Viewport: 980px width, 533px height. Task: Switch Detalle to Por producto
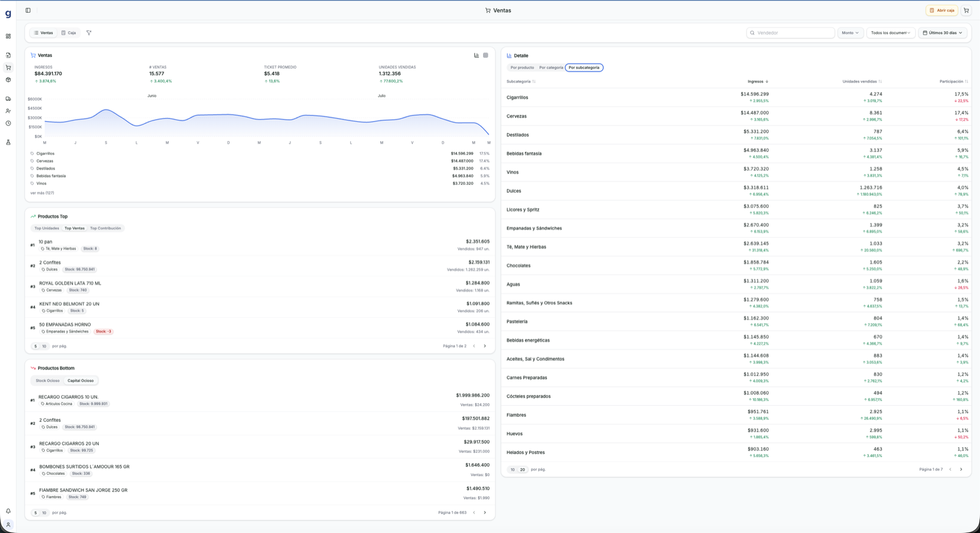(522, 67)
